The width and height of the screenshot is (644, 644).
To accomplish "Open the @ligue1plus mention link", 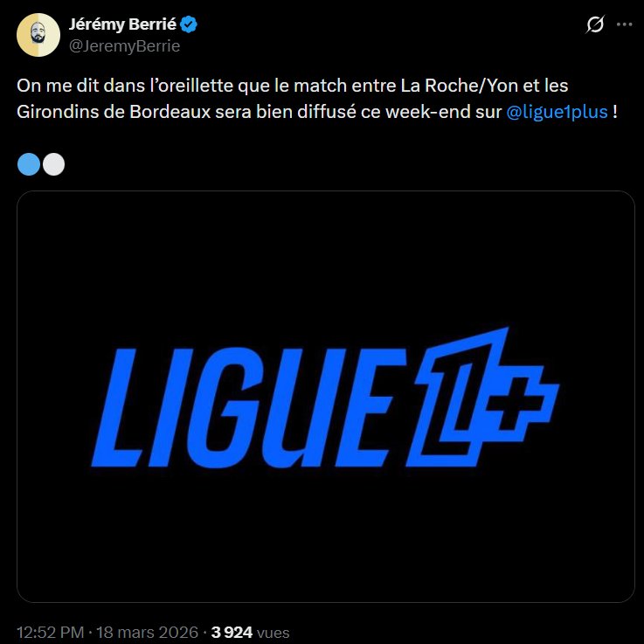I will pos(557,114).
